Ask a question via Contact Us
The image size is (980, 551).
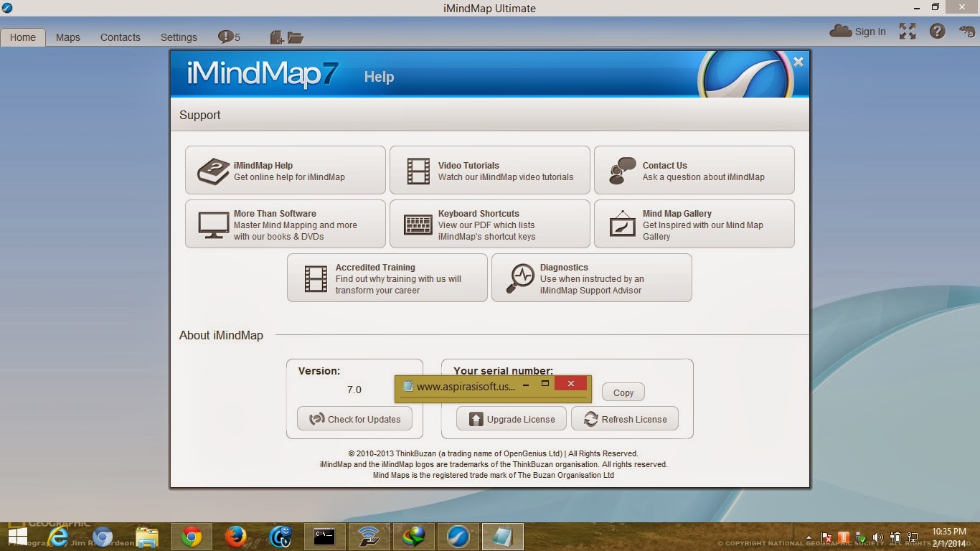(694, 170)
